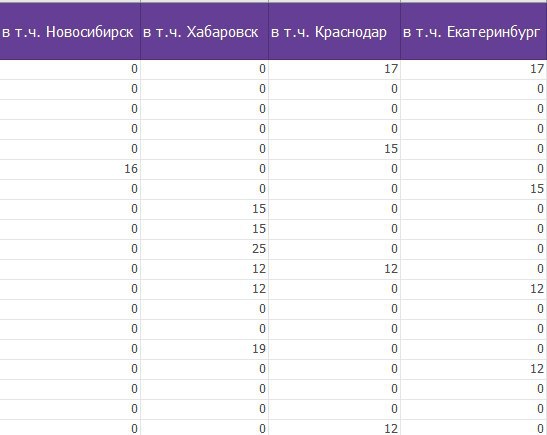This screenshot has width=547, height=435.
Task: Select Екатеринбург 0 in the row with Краснодар 15
Action: tap(474, 149)
